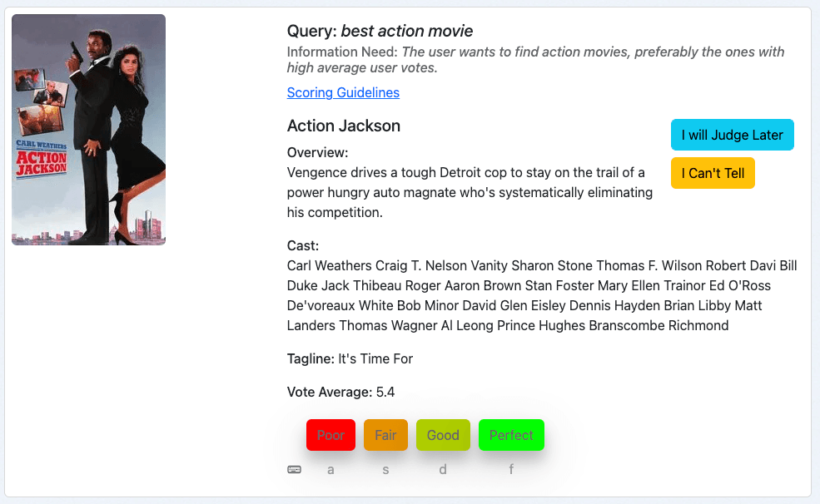The image size is (820, 504).
Task: Choose the I Can't Tell button
Action: point(713,173)
